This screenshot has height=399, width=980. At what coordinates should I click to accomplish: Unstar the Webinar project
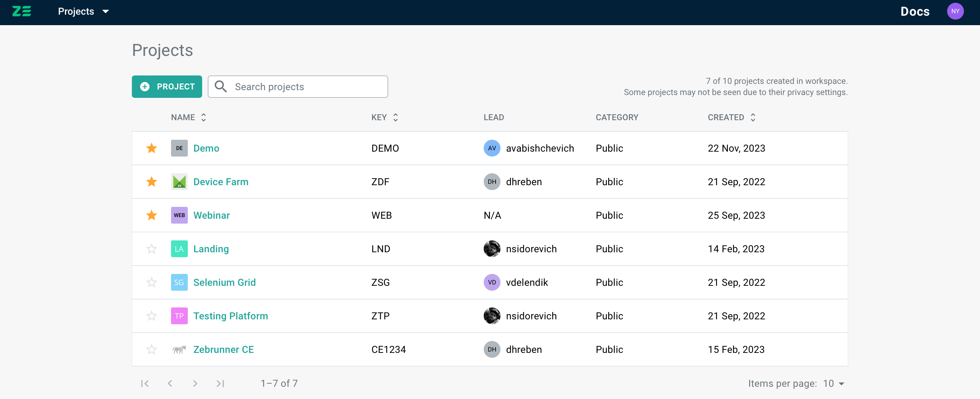tap(151, 215)
